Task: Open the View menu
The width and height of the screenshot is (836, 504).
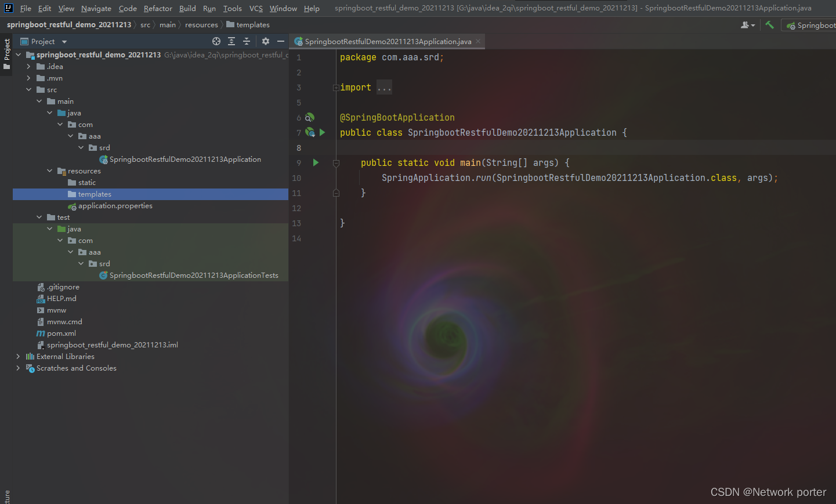Action: tap(66, 8)
